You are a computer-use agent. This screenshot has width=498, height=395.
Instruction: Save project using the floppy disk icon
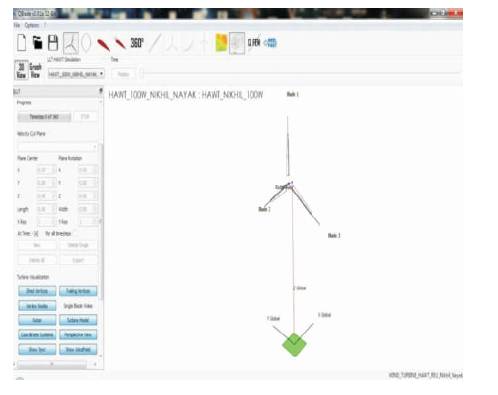[x=53, y=43]
